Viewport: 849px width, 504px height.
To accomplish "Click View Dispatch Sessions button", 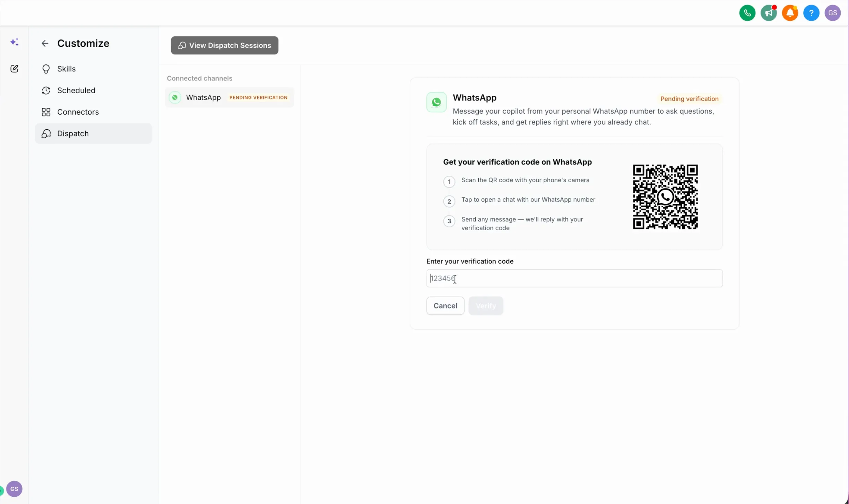I will (224, 45).
